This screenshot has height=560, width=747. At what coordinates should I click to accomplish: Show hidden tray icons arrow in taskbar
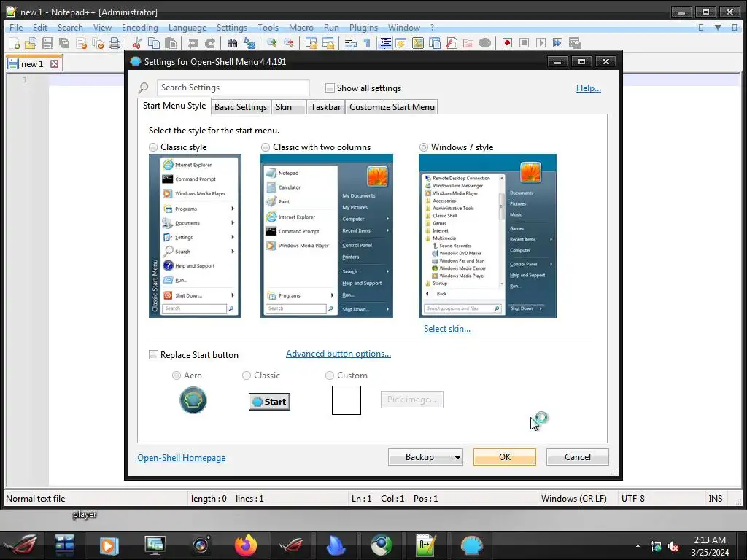[638, 546]
